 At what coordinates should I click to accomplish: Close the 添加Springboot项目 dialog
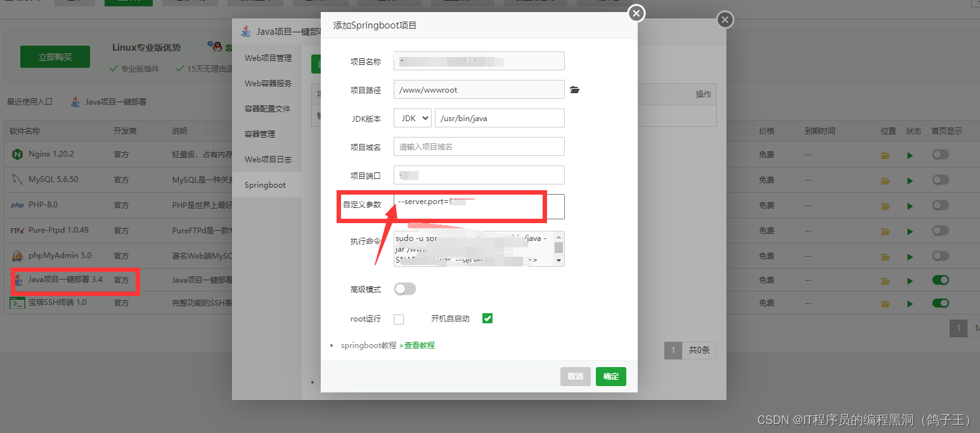click(636, 13)
